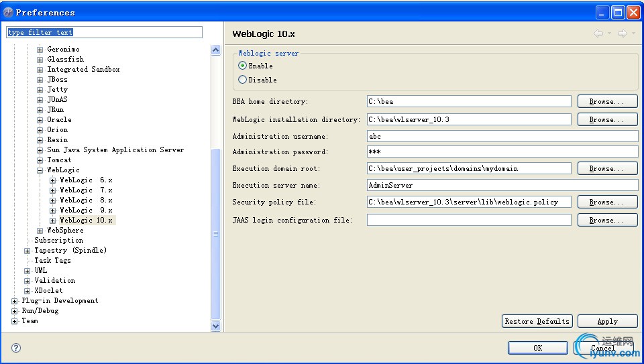Browse for JAAS login configuration file
644x364 pixels.
click(x=608, y=220)
